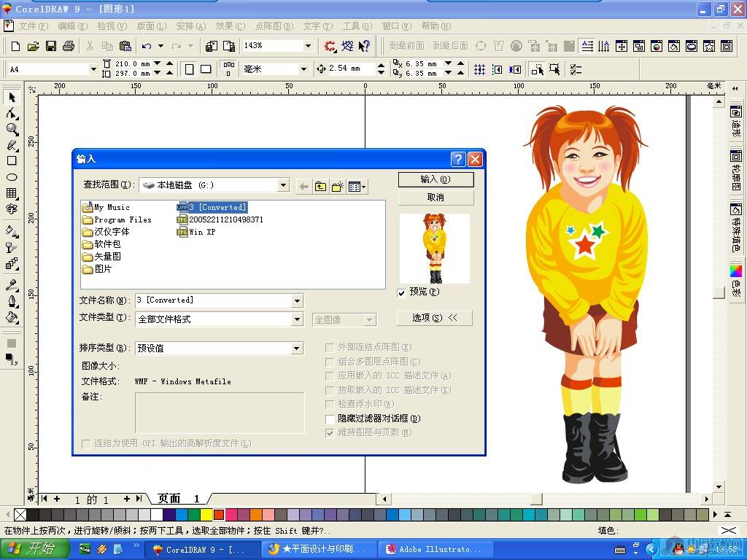
Task: Open the 文字(T) menu
Action: (x=318, y=26)
